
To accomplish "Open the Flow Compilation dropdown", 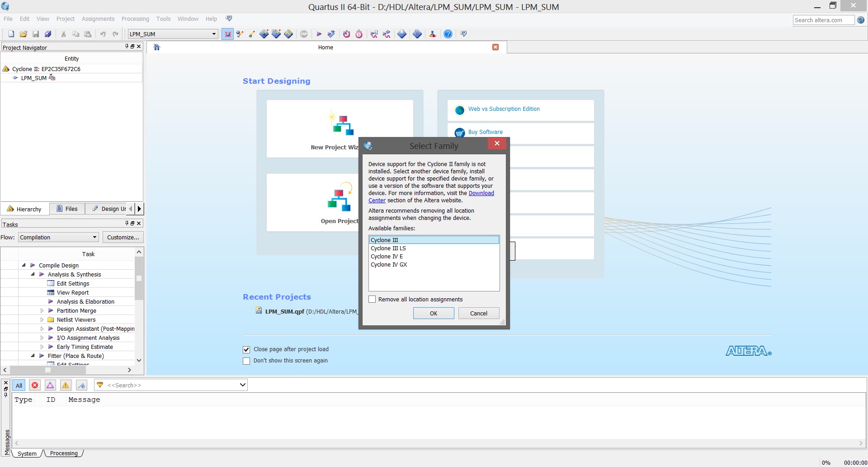I will (94, 237).
